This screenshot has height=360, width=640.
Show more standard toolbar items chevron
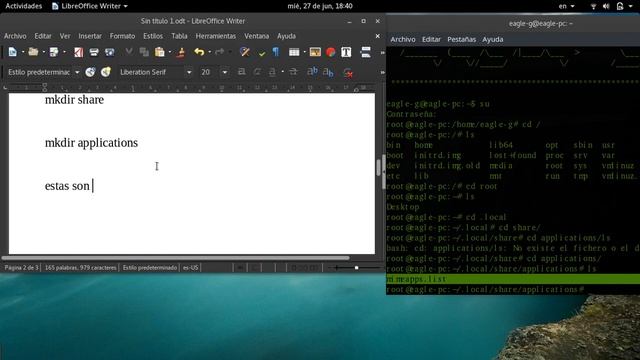[x=382, y=52]
